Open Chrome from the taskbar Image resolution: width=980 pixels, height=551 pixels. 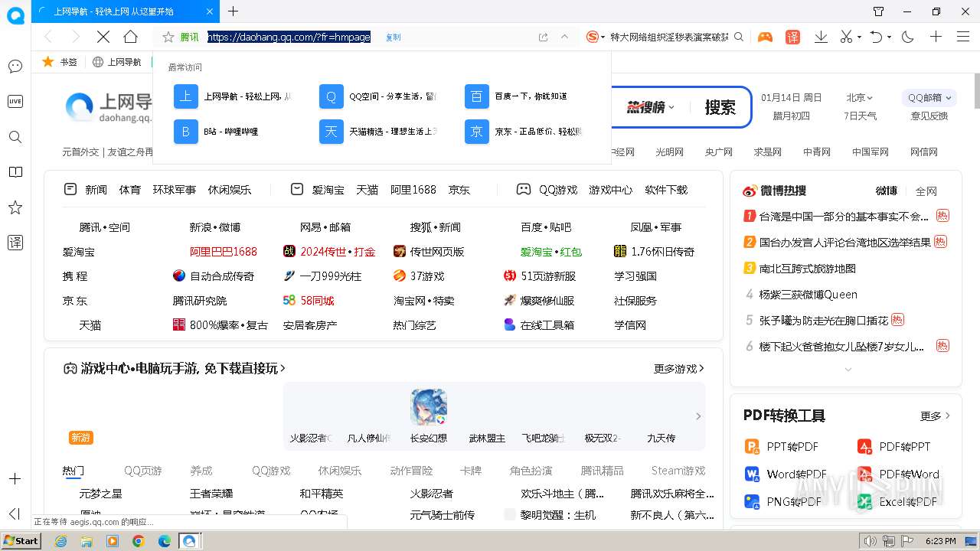coord(138,541)
